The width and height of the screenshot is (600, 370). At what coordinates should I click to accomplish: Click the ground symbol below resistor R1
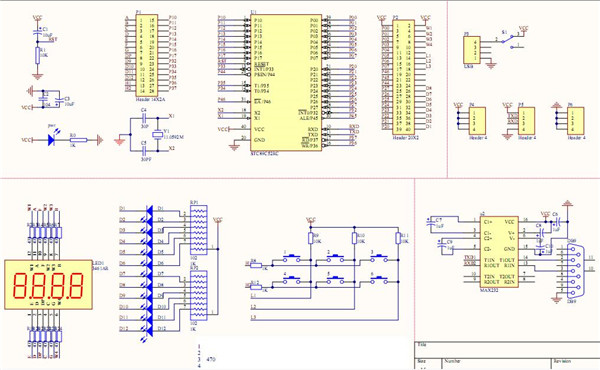pyautogui.click(x=37, y=77)
